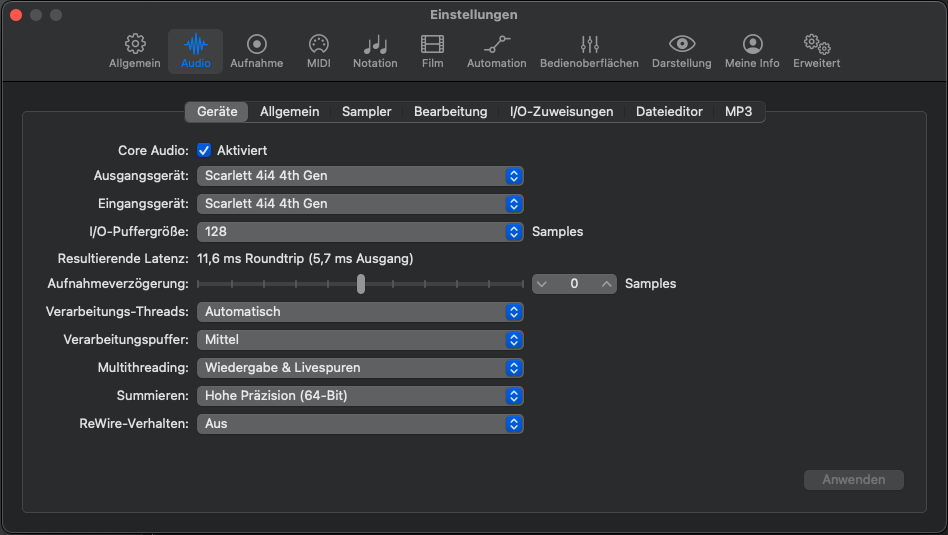Select the Aufnahme record icon
The width and height of the screenshot is (948, 535).
click(257, 45)
